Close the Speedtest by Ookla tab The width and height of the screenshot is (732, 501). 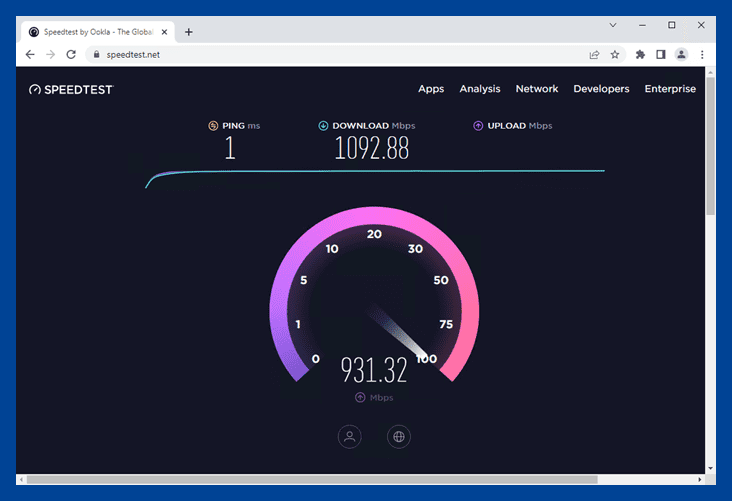click(x=164, y=32)
